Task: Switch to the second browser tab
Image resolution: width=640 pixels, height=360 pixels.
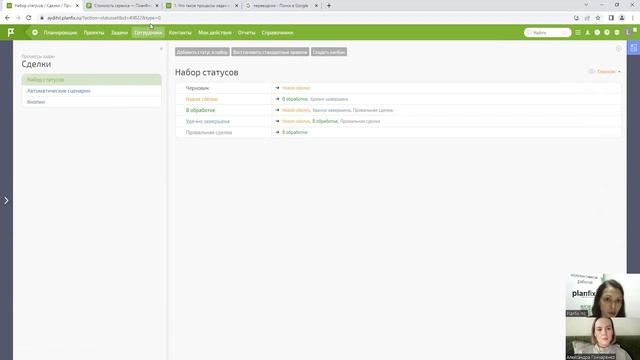Action: (x=122, y=6)
